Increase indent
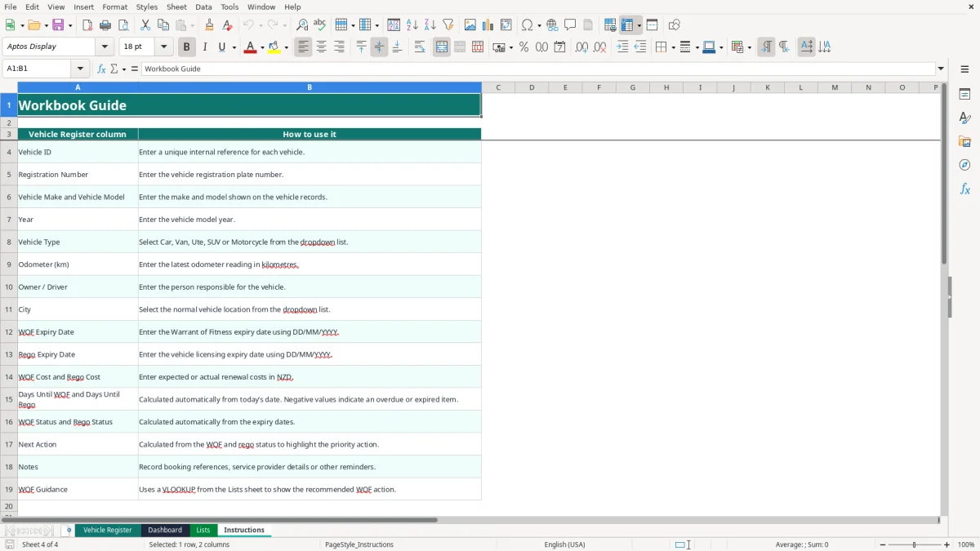 pos(622,47)
